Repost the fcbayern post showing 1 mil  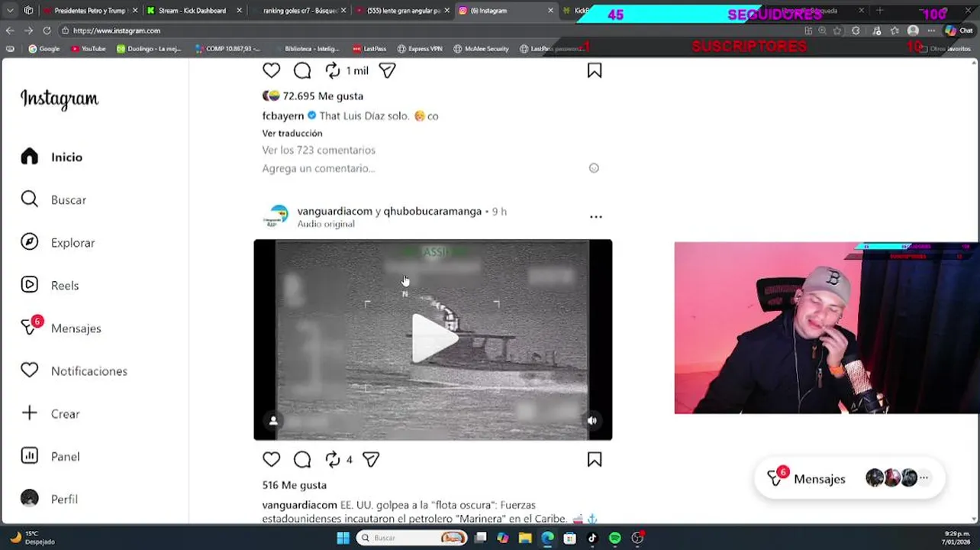click(x=333, y=70)
